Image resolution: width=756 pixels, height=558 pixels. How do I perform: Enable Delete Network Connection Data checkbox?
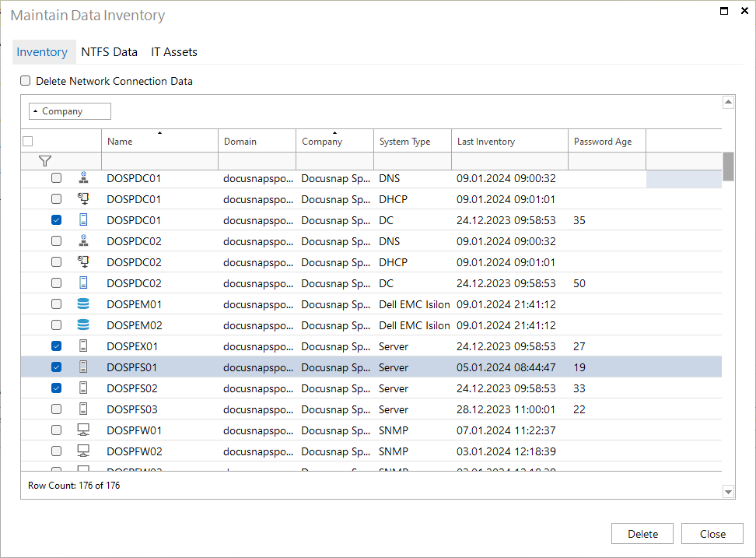pos(25,80)
